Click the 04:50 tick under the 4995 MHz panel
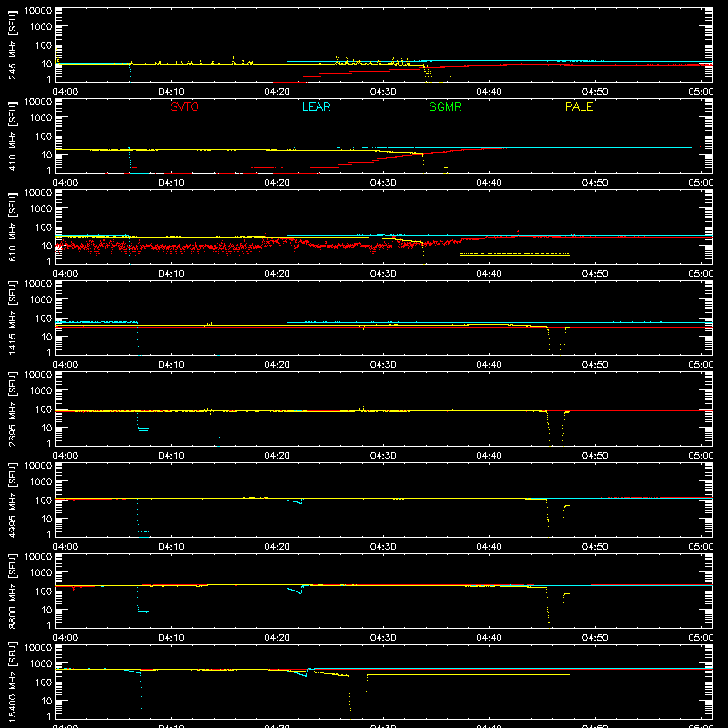 coord(595,547)
